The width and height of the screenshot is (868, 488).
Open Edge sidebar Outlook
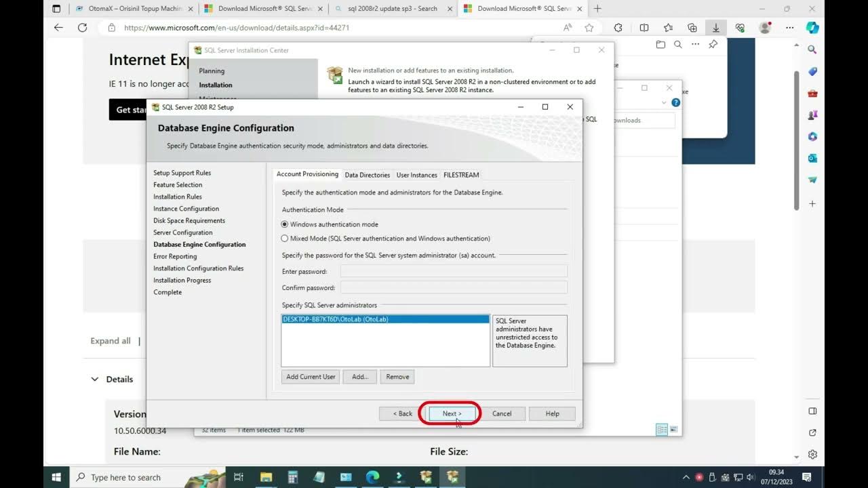(812, 158)
